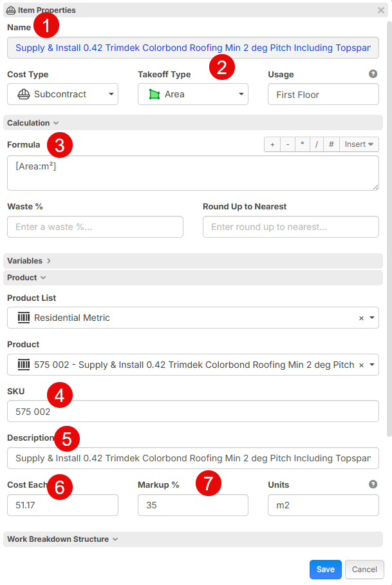Expand the Variables section
392x585 pixels.
point(29,261)
